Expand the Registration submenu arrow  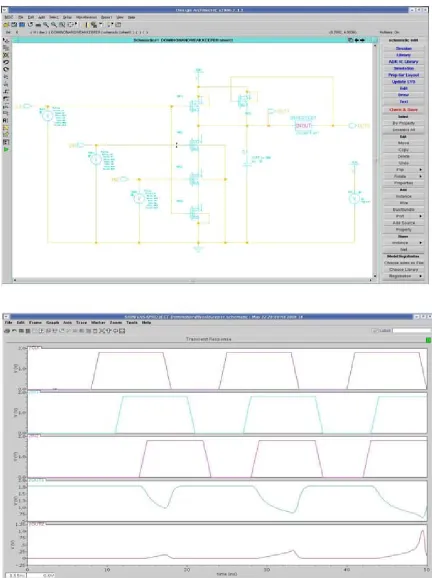click(421, 276)
